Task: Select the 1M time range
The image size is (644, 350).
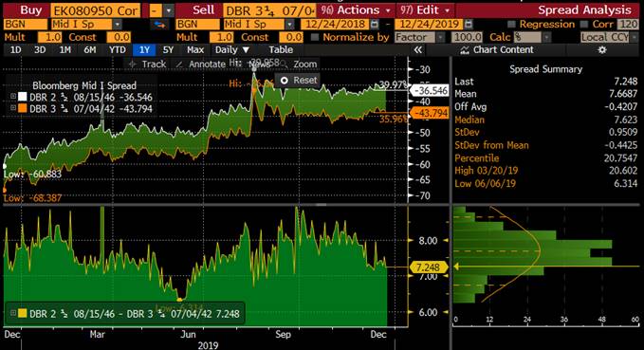Action: tap(64, 50)
